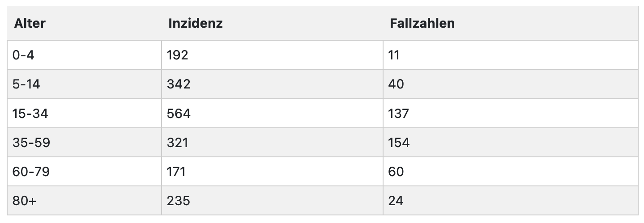Click the case count 40
644x223 pixels.
pyautogui.click(x=397, y=84)
